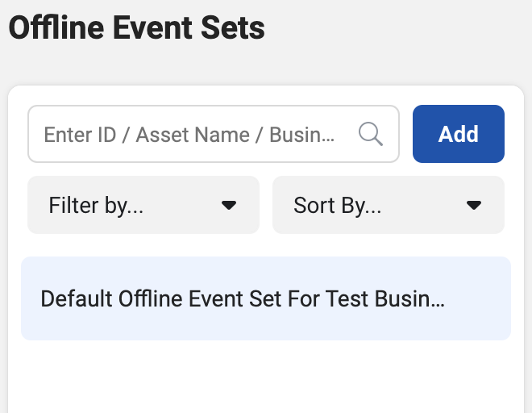
Task: Click empty white panel area below the list
Action: pos(266,377)
